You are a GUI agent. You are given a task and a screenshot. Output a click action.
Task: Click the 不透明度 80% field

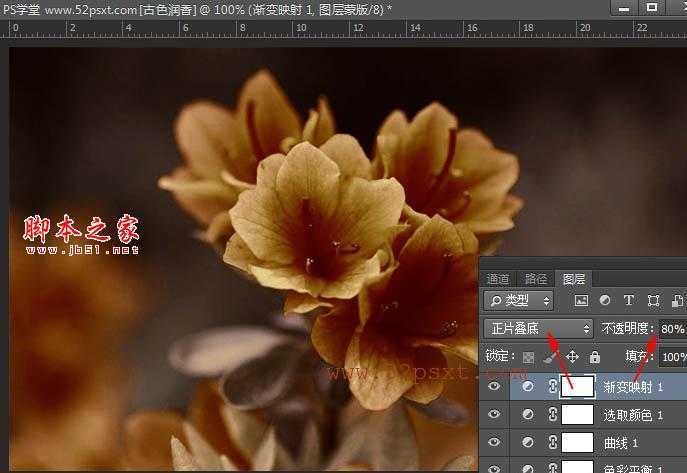673,328
